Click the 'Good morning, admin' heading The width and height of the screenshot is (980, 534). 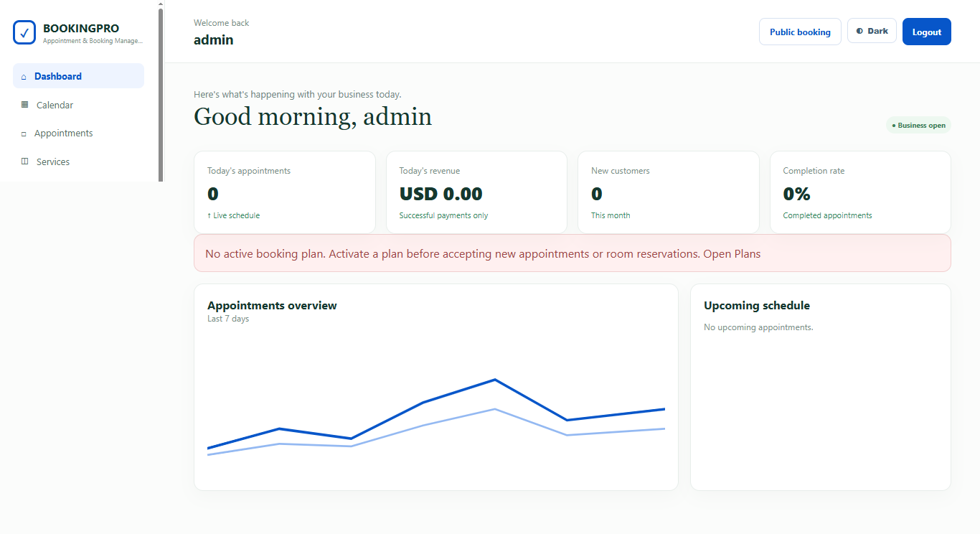coord(313,116)
